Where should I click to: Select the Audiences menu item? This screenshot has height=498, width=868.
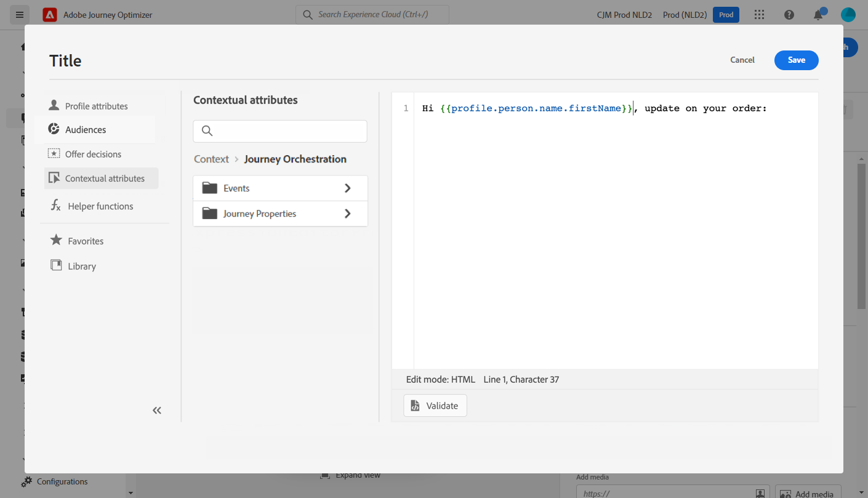point(86,130)
